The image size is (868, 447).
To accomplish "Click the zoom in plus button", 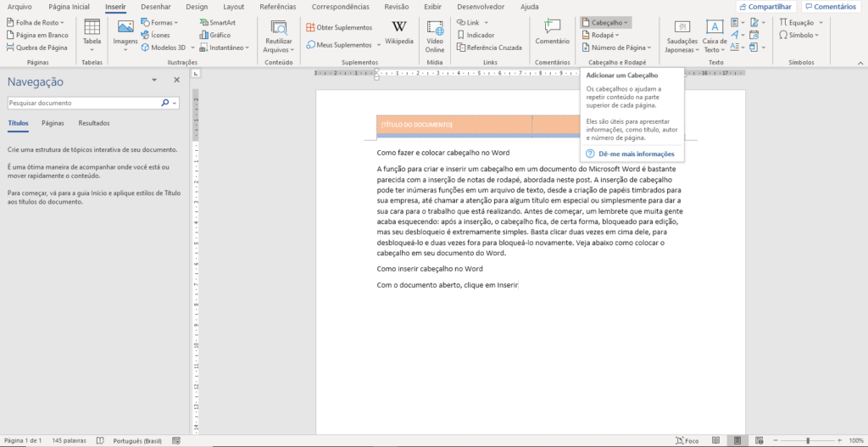I will [x=840, y=441].
